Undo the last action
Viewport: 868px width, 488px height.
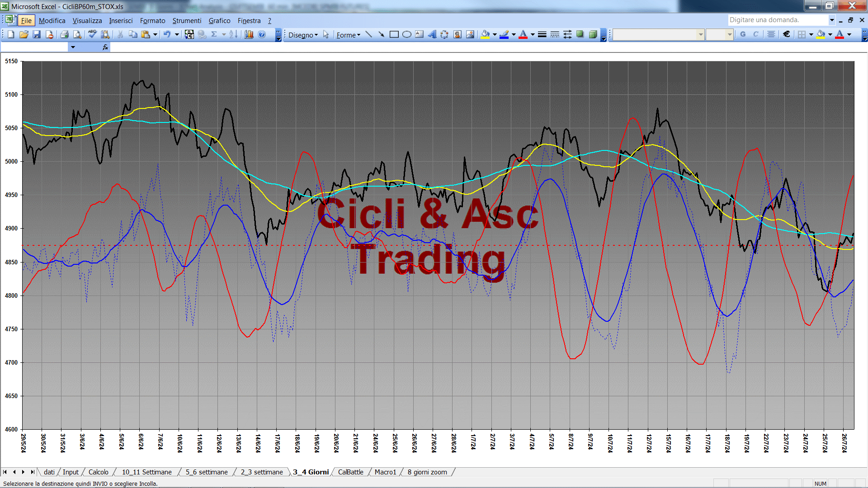[167, 35]
